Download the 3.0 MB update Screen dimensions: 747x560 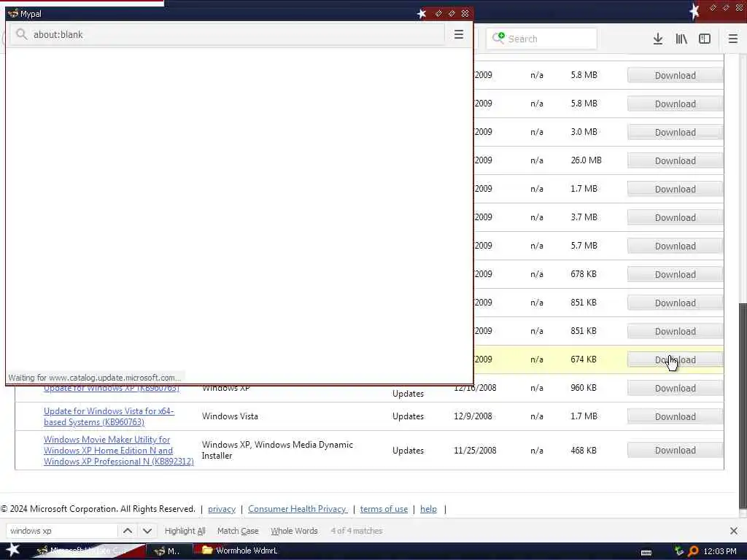(675, 133)
